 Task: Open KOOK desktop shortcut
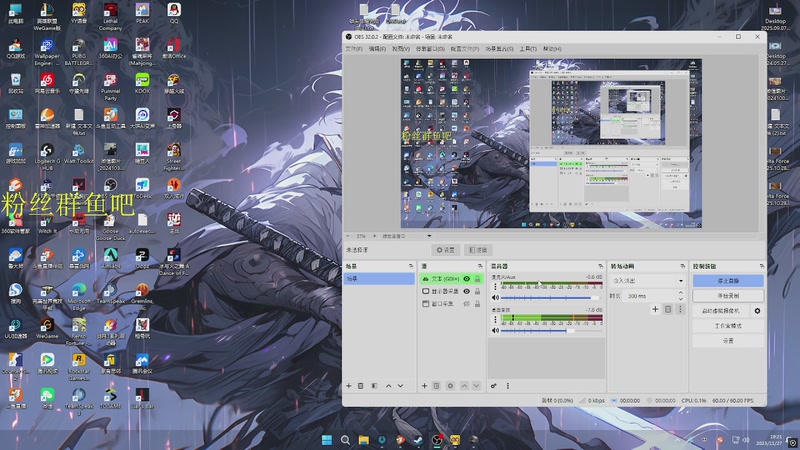(x=142, y=84)
